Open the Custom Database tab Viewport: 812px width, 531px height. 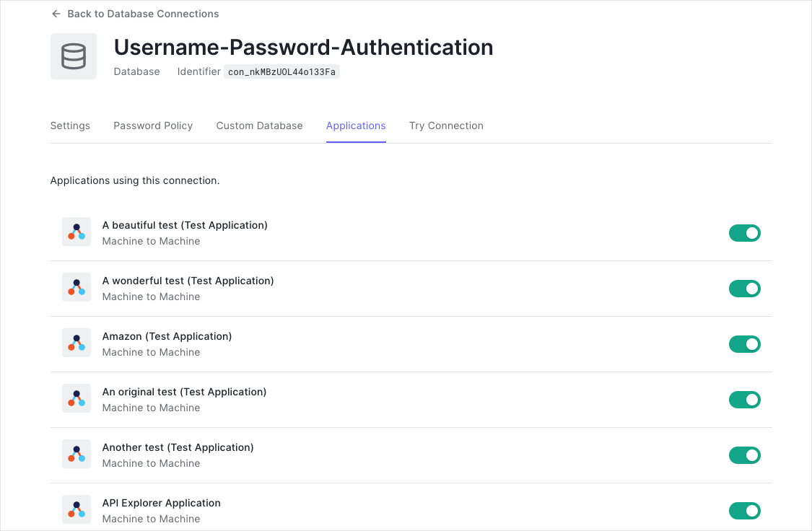pos(259,126)
